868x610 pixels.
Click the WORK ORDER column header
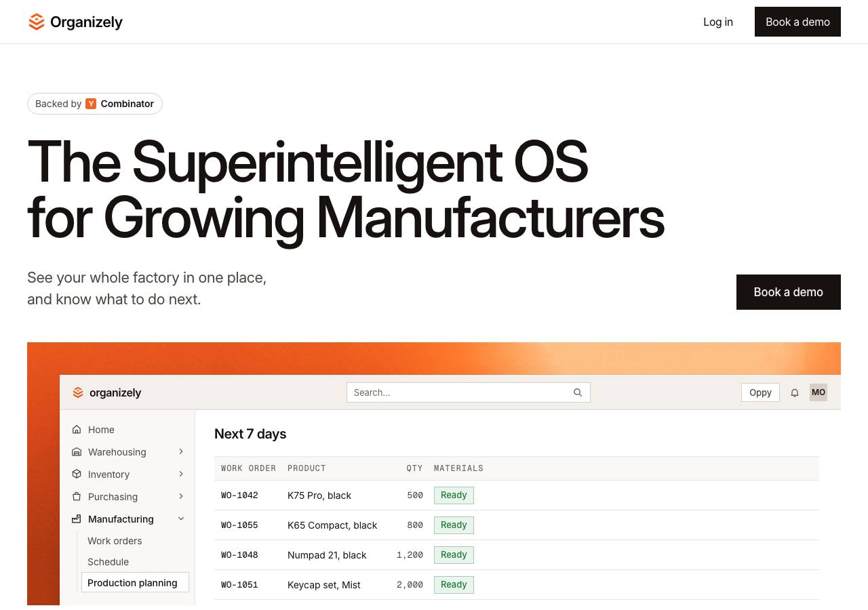click(248, 468)
